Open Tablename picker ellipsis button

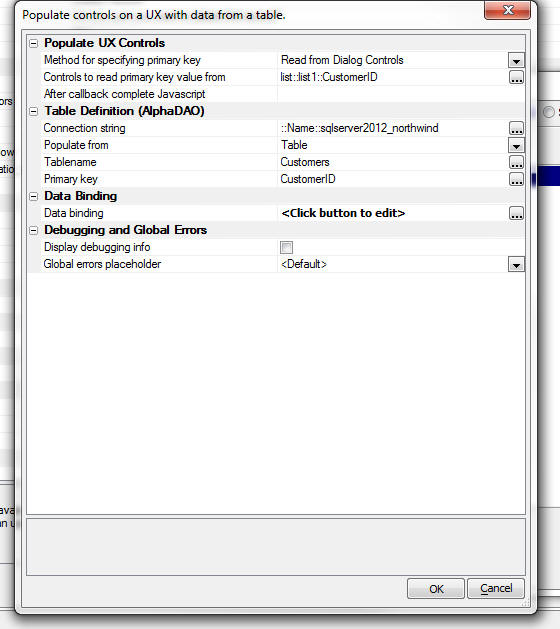pyautogui.click(x=516, y=162)
